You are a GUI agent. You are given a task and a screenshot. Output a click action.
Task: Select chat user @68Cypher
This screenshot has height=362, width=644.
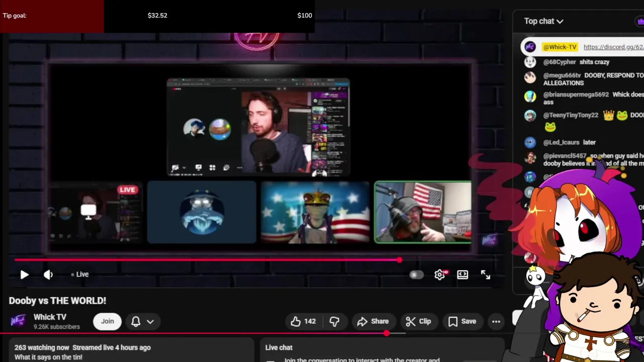(x=559, y=62)
